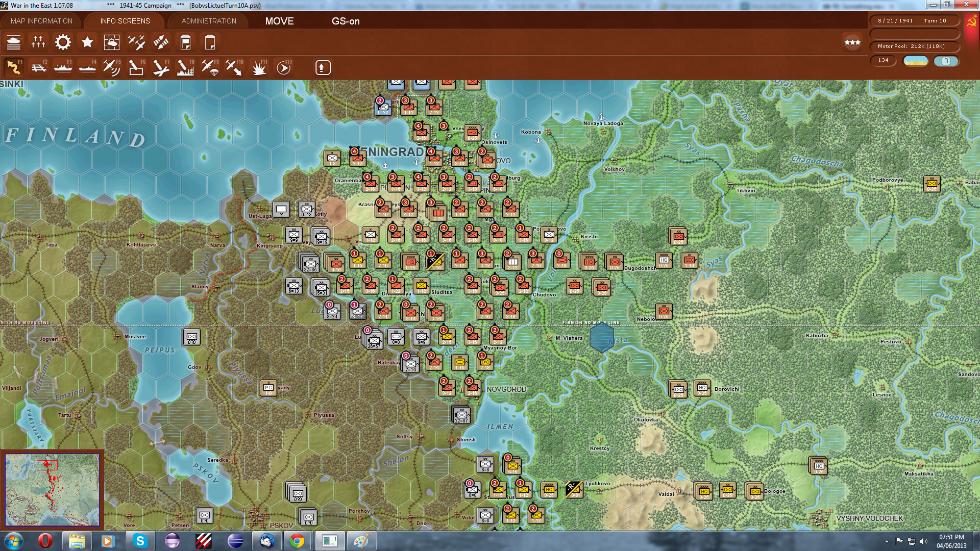
Task: Click the air weather zero indicator
Action: (x=946, y=61)
